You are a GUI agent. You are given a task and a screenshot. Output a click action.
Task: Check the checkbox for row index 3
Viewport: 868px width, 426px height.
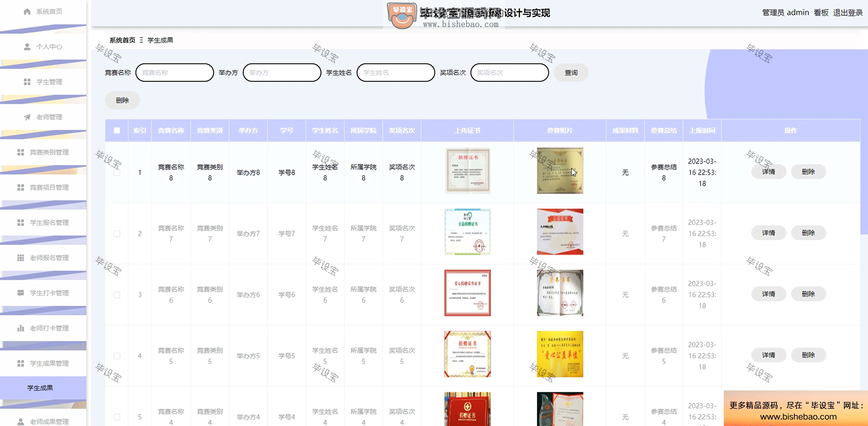[117, 295]
